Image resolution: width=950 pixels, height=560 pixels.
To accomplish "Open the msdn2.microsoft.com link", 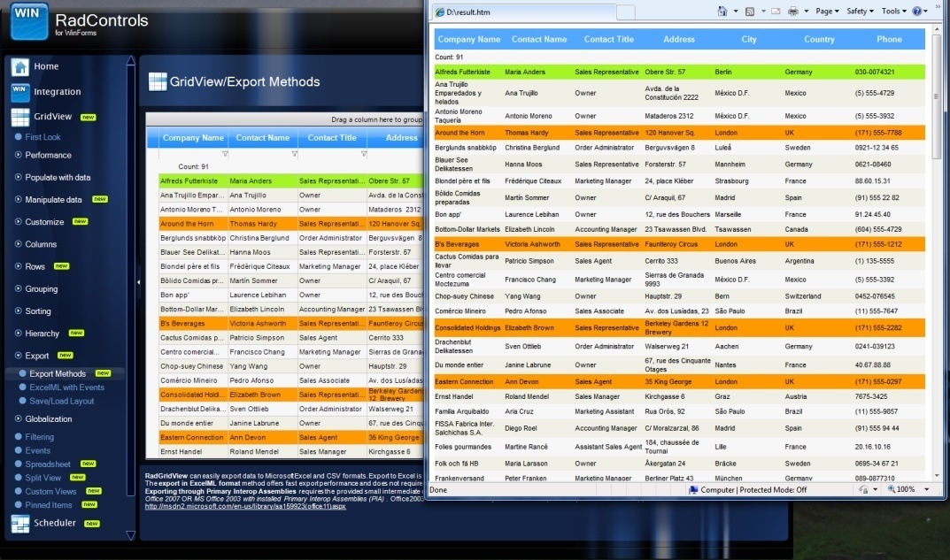I will [x=245, y=506].
